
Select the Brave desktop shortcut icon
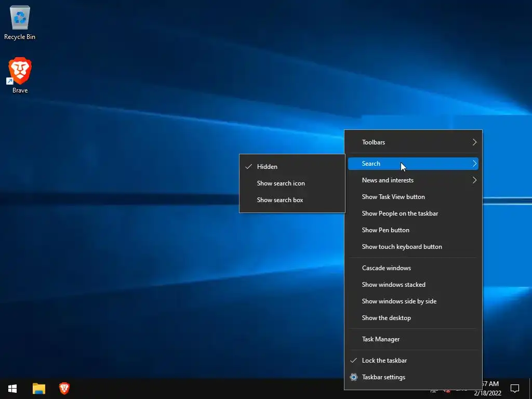[x=20, y=75]
